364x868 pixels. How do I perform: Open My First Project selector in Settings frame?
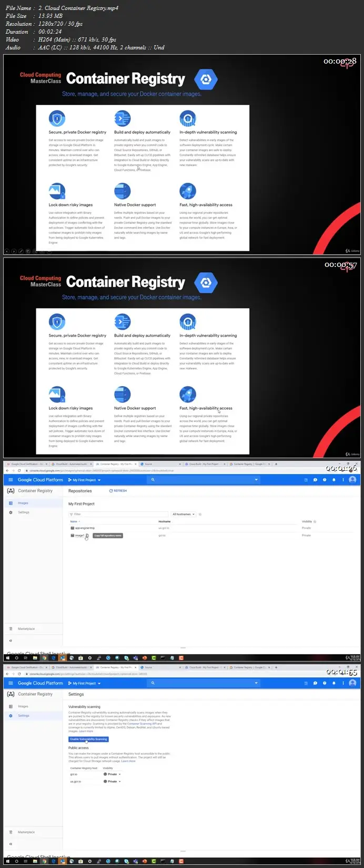(84, 683)
